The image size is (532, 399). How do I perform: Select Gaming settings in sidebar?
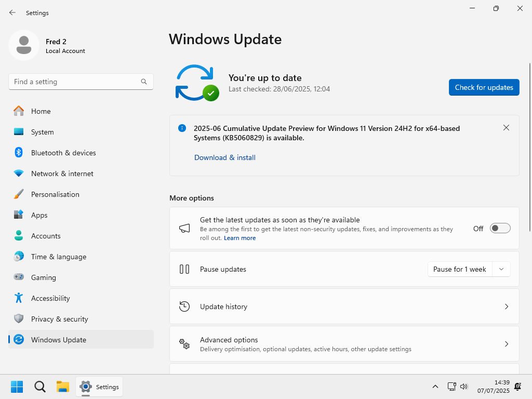44,277
